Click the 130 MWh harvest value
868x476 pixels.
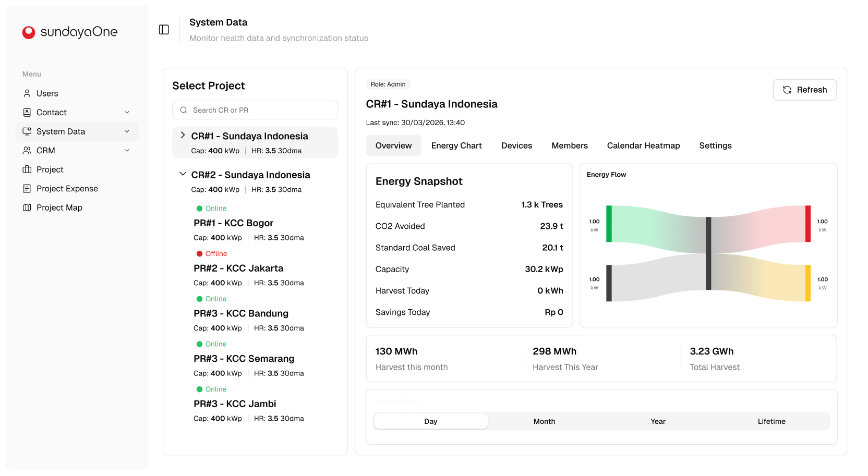[396, 351]
